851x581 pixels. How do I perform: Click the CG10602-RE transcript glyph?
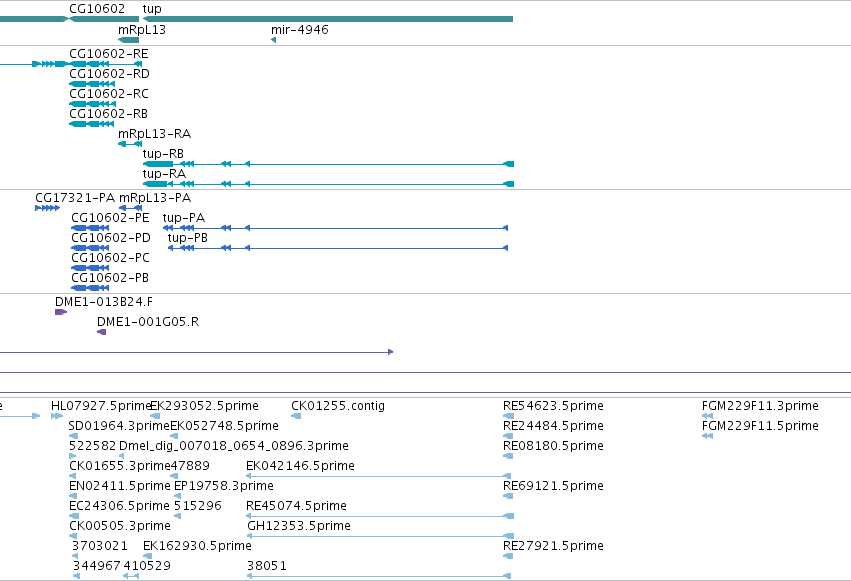pyautogui.click(x=71, y=64)
